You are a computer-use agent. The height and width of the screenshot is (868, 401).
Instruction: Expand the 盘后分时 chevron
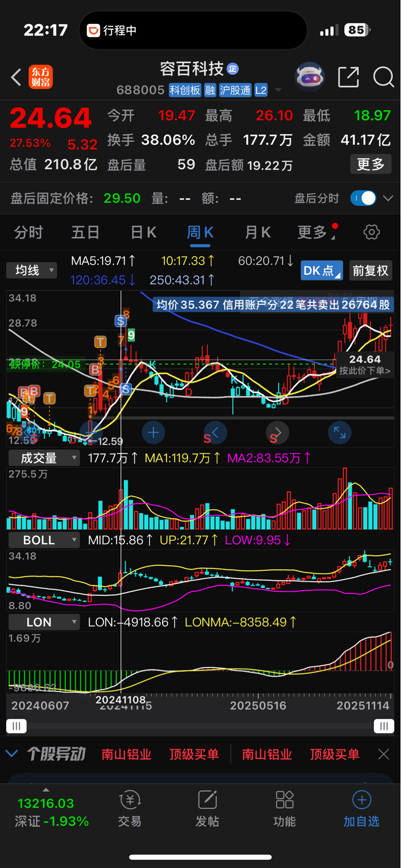pyautogui.click(x=388, y=198)
